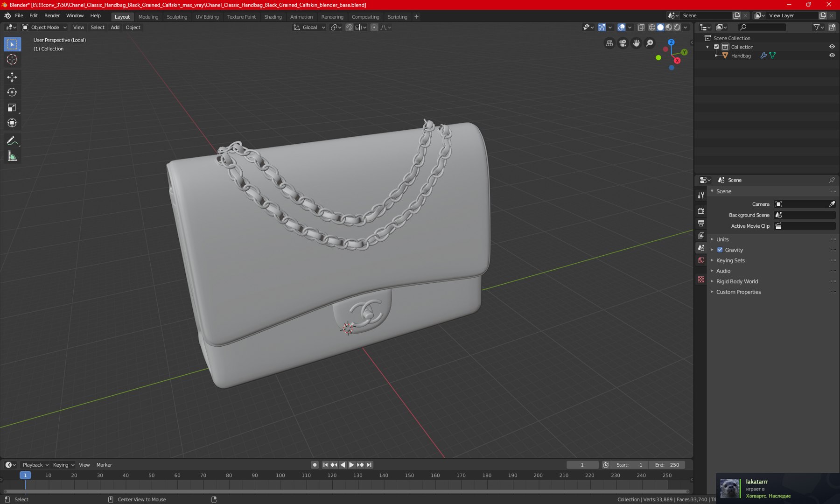840x504 pixels.
Task: Open the Keying dropdown in timeline
Action: tap(63, 465)
